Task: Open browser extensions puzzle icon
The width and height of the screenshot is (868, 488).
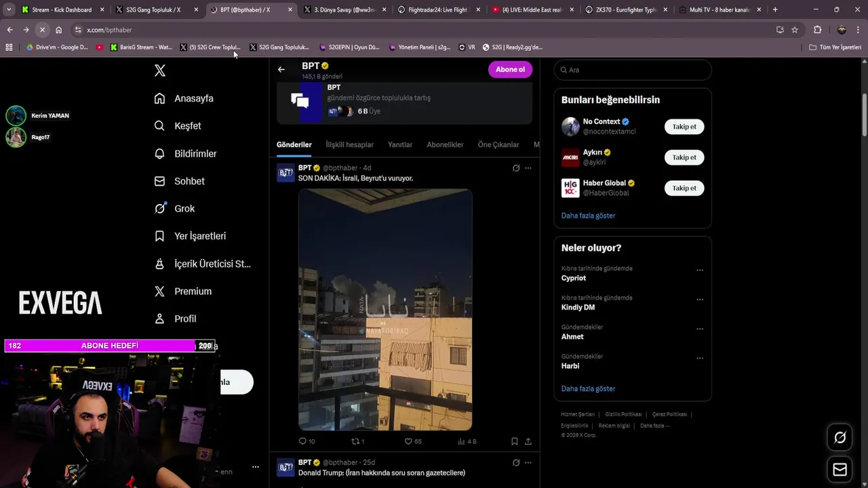Action: [x=817, y=30]
